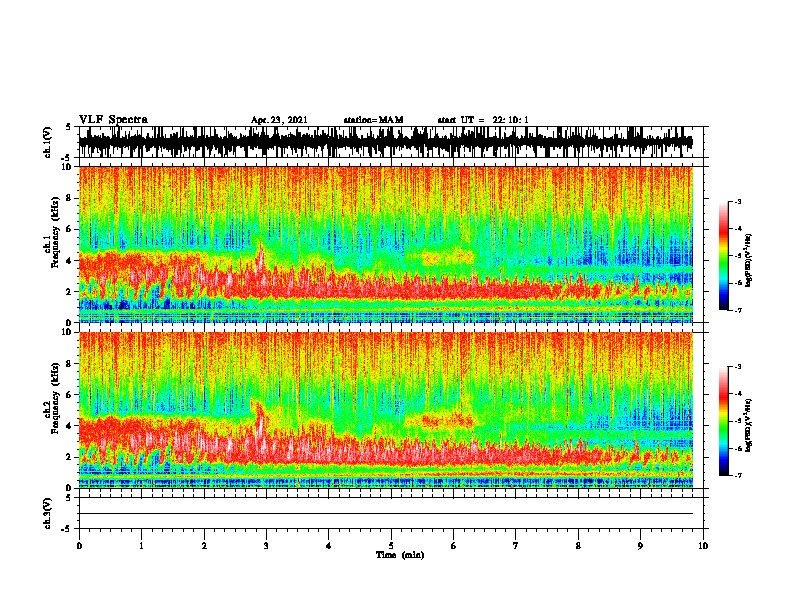This screenshot has width=792, height=612.
Task: Click tick label "5" on the Time axis
Action: tap(391, 546)
